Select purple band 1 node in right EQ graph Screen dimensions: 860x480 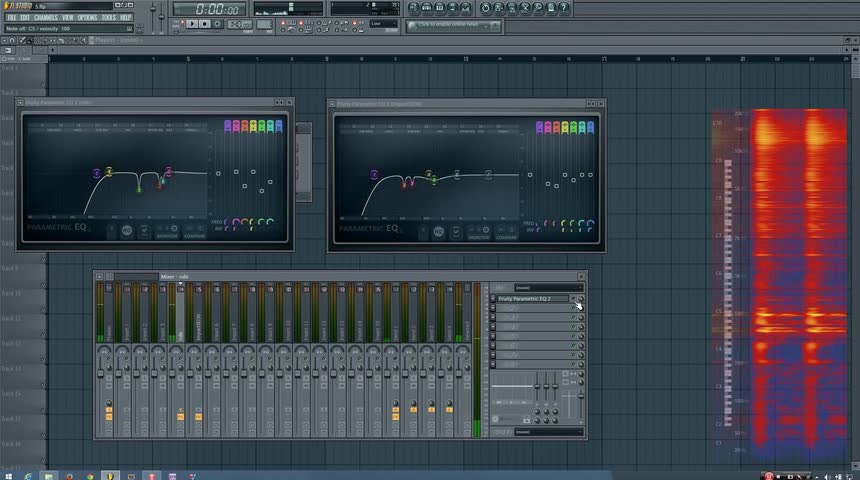(375, 174)
